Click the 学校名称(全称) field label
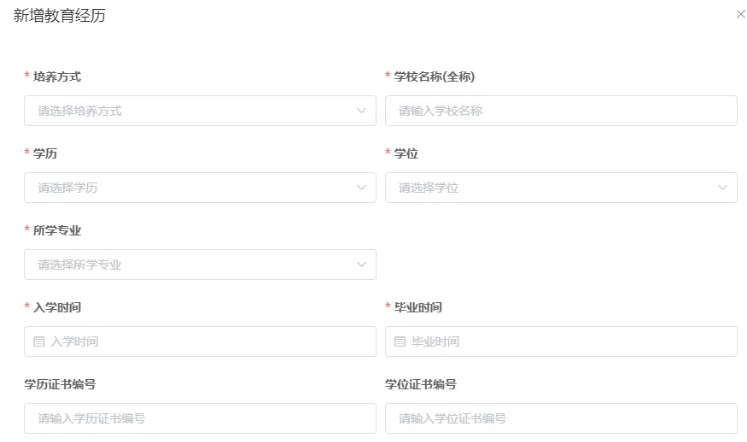This screenshot has width=747, height=442. (x=435, y=77)
